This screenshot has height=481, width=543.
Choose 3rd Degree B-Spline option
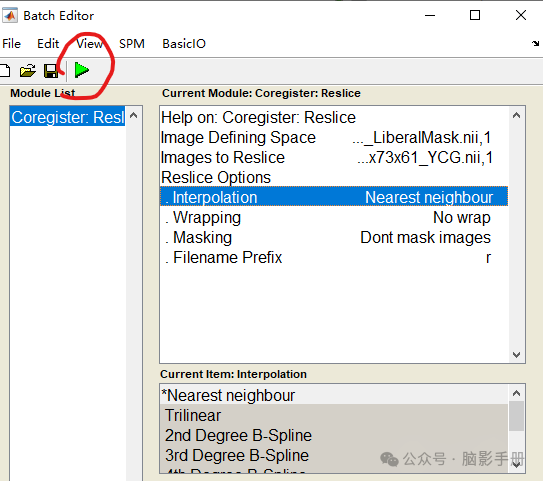334,455
